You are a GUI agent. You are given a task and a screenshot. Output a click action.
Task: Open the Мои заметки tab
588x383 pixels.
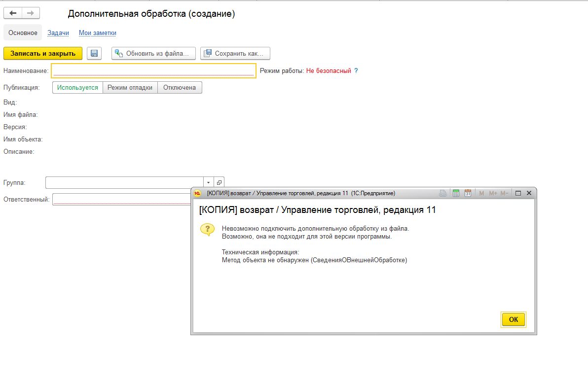(x=98, y=33)
